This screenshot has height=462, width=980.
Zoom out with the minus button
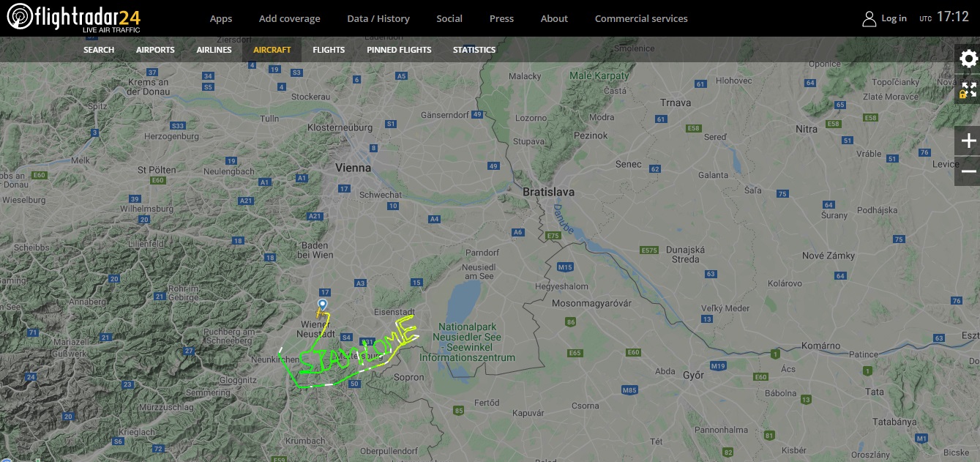point(968,171)
